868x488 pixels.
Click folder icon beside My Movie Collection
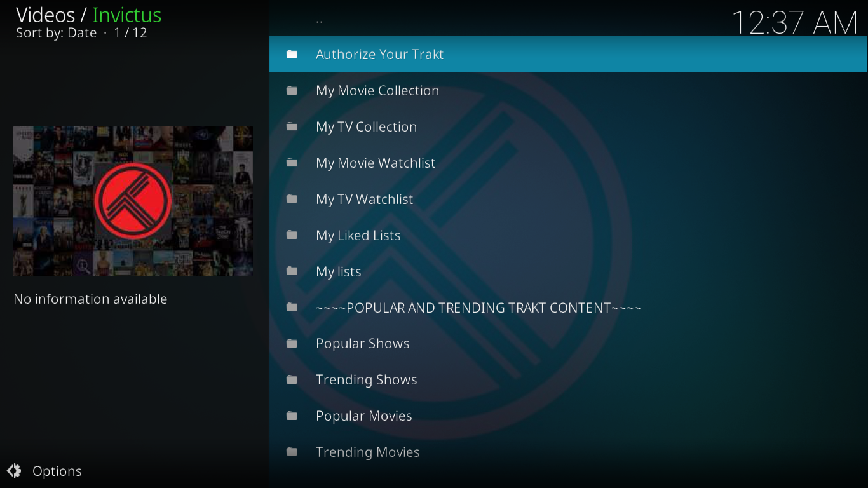coord(292,90)
